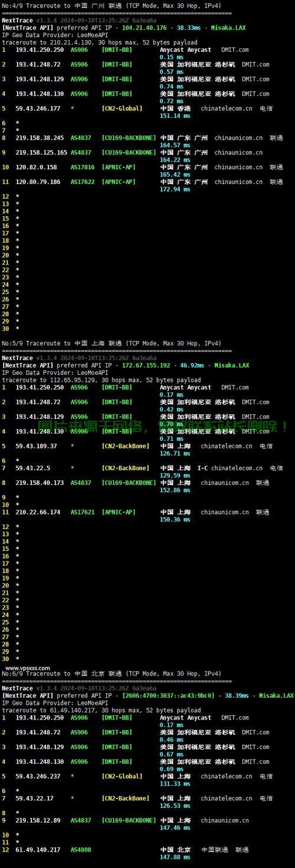Click the latency value "0.69 ms"
295x868 pixels.
pyautogui.click(x=172, y=769)
